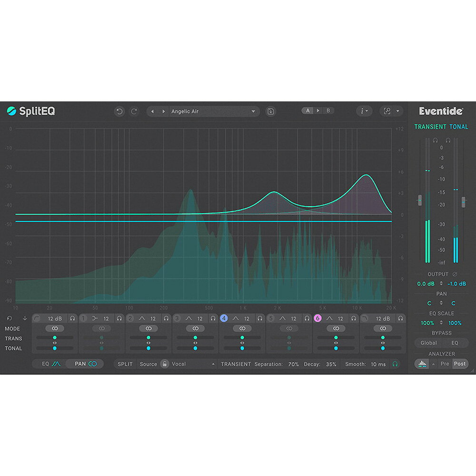Enable band 5 number toggle
Image resolution: width=476 pixels, height=476 pixels.
(x=271, y=318)
